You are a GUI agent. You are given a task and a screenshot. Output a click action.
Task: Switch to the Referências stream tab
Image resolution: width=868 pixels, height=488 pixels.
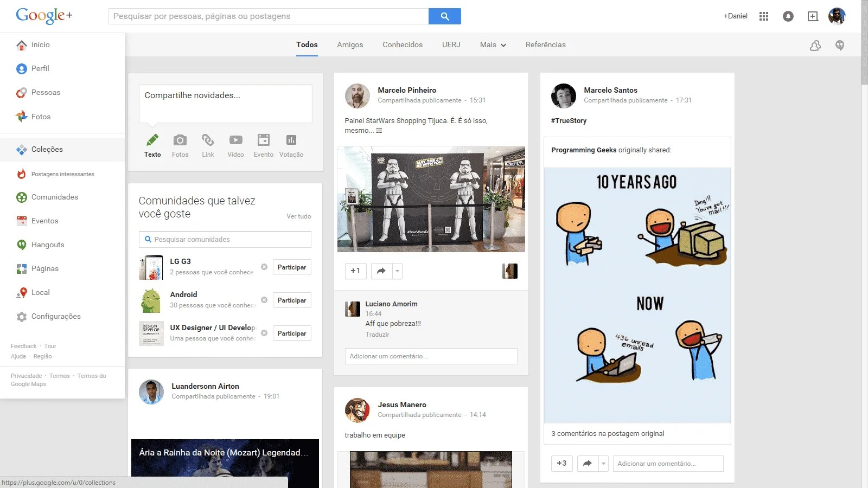546,45
